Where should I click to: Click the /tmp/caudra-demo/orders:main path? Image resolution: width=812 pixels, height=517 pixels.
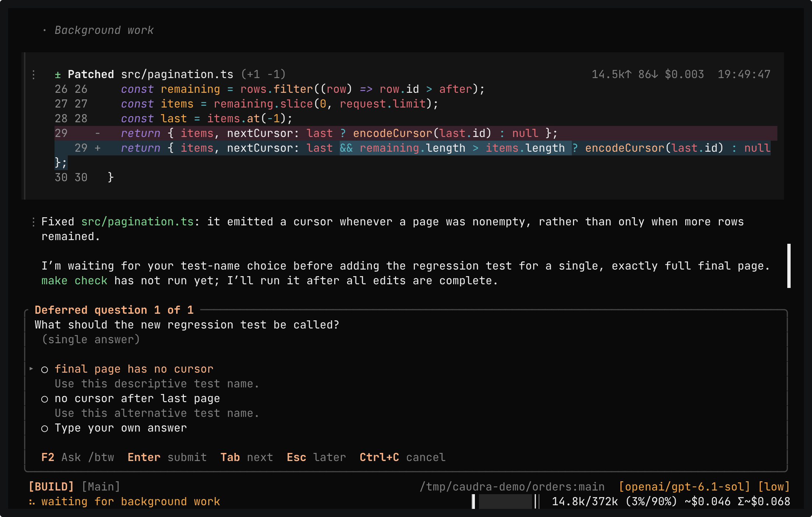click(x=512, y=487)
